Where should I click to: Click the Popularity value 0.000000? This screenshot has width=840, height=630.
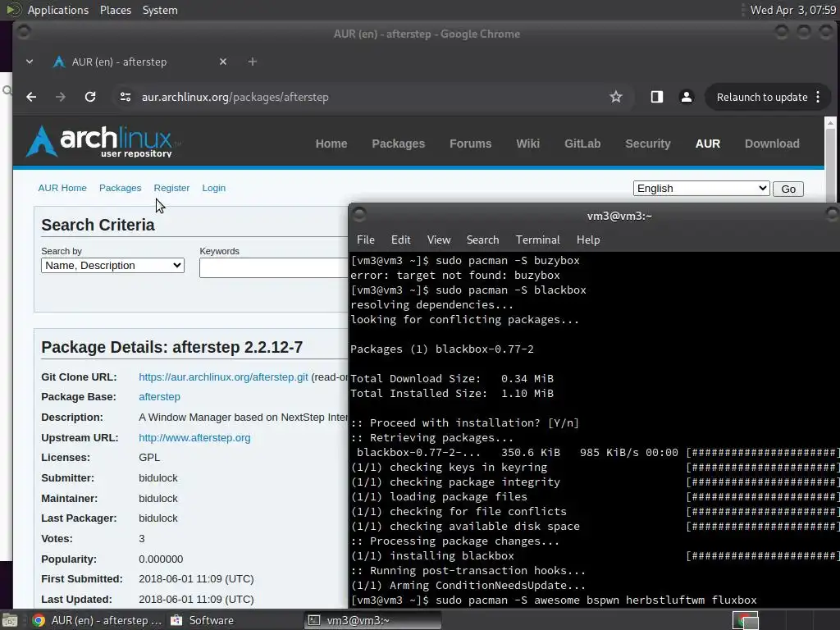pyautogui.click(x=161, y=559)
